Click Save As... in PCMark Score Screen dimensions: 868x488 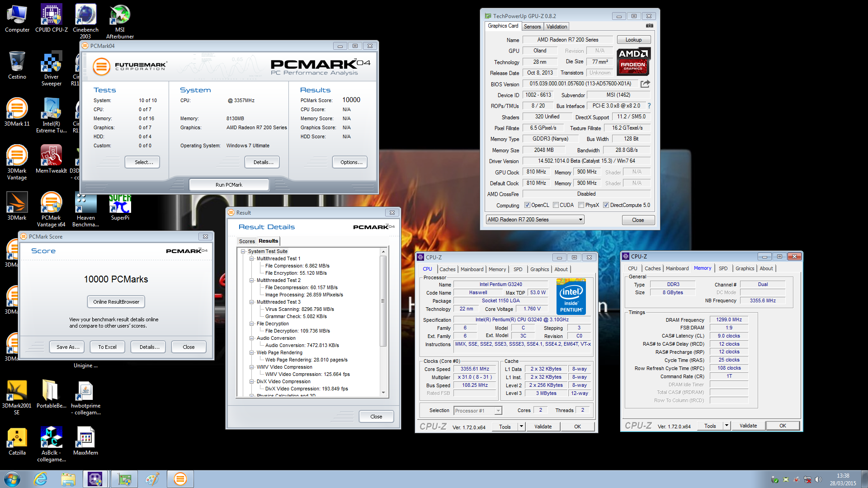(68, 347)
